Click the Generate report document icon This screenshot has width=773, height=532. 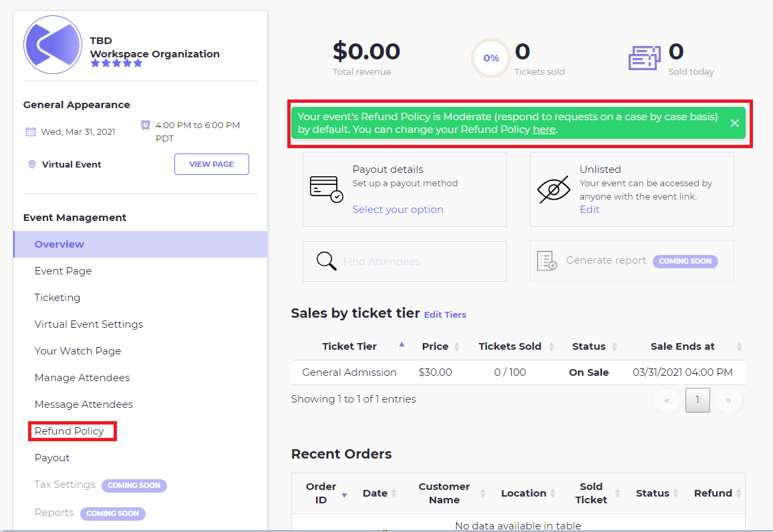pyautogui.click(x=547, y=261)
